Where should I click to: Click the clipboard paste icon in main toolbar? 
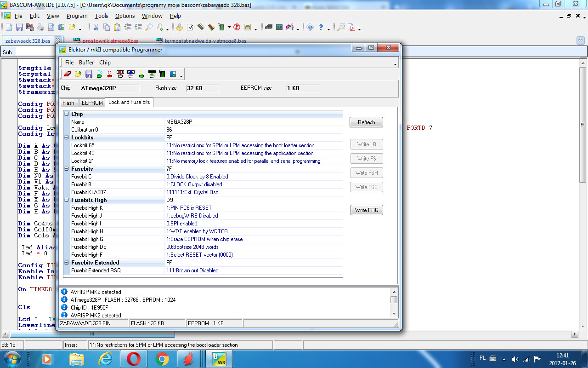point(117,27)
